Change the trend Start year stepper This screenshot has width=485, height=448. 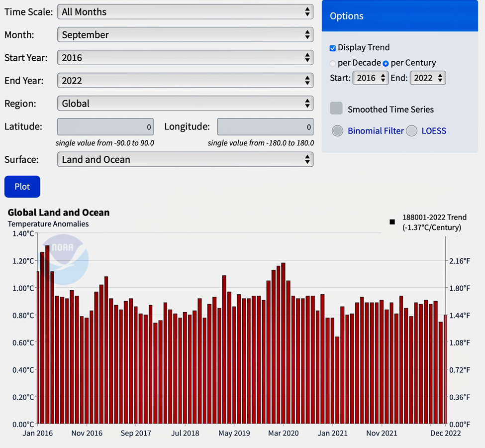pos(370,78)
